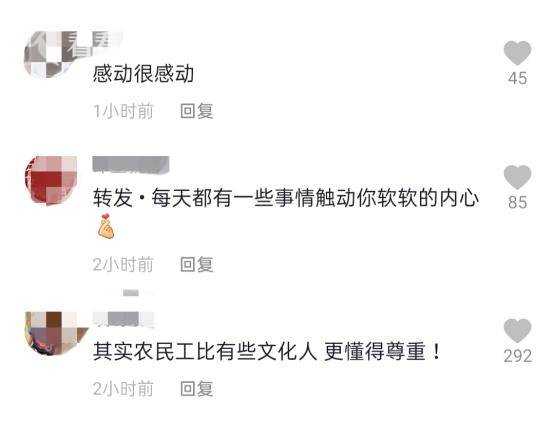554x421 pixels.
Task: Tap the 1小时前 timestamp
Action: coord(123,111)
